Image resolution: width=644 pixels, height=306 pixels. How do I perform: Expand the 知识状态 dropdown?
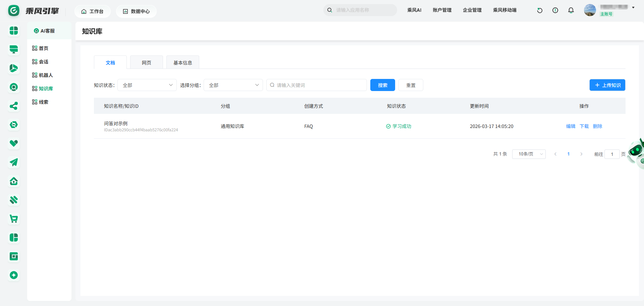pyautogui.click(x=147, y=85)
